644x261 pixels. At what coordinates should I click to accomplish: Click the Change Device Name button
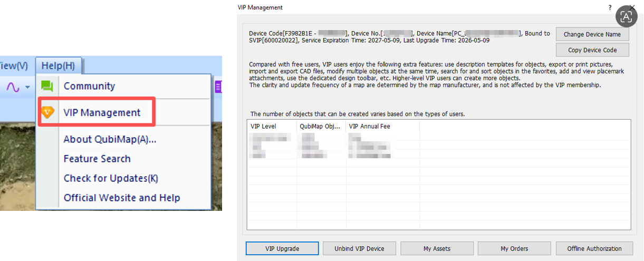592,34
